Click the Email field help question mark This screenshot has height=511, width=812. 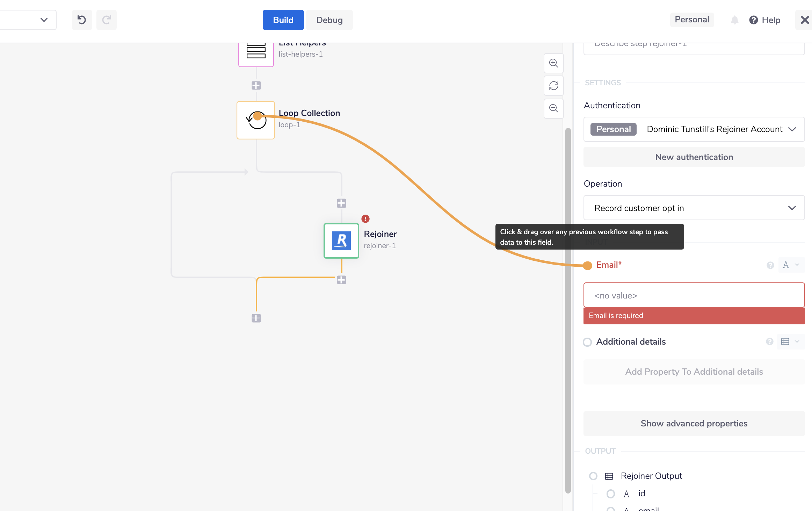pyautogui.click(x=770, y=265)
